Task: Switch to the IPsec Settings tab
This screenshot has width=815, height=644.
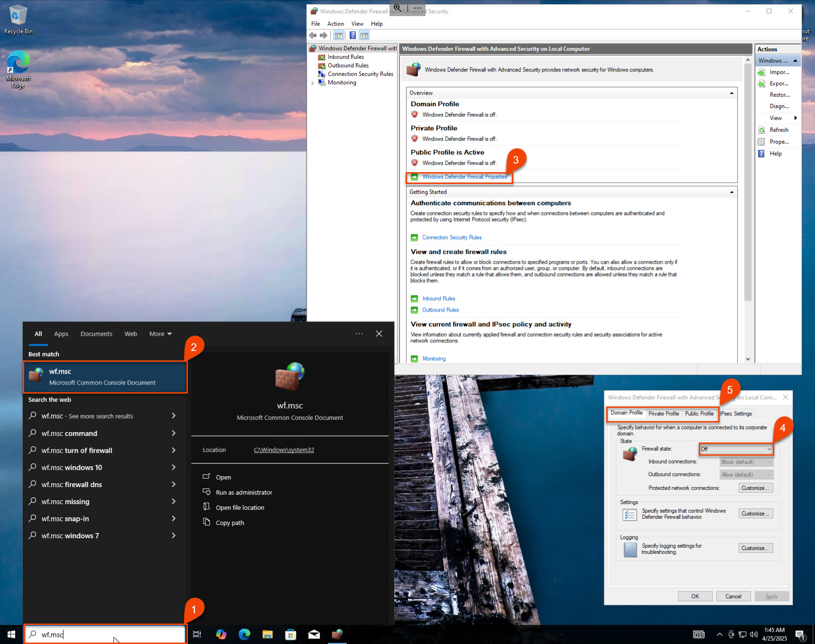Action: 736,414
